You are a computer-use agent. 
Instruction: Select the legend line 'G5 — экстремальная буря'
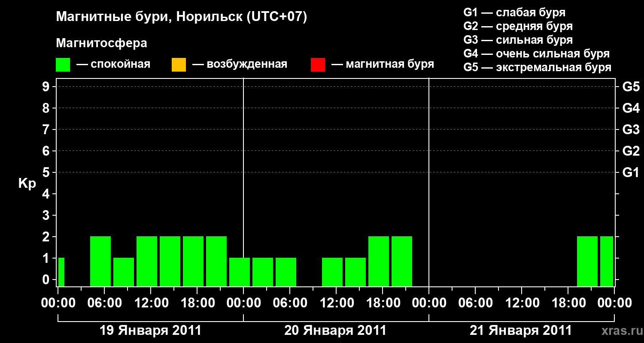point(538,67)
